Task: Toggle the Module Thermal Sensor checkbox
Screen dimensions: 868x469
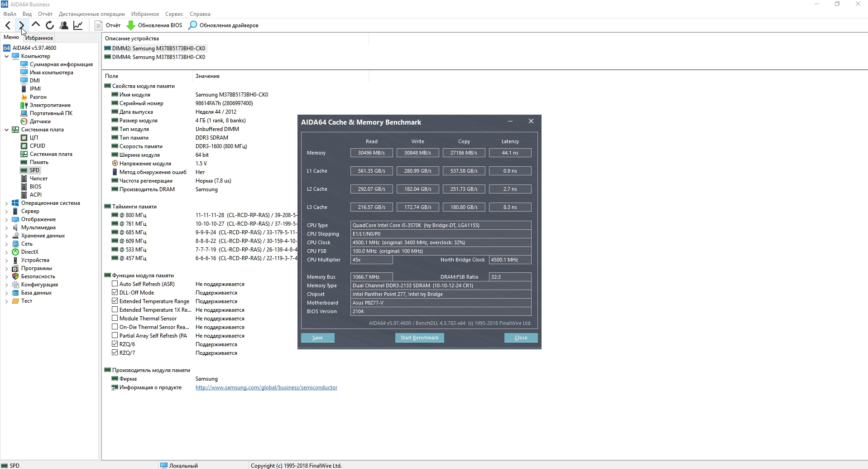Action: point(115,319)
